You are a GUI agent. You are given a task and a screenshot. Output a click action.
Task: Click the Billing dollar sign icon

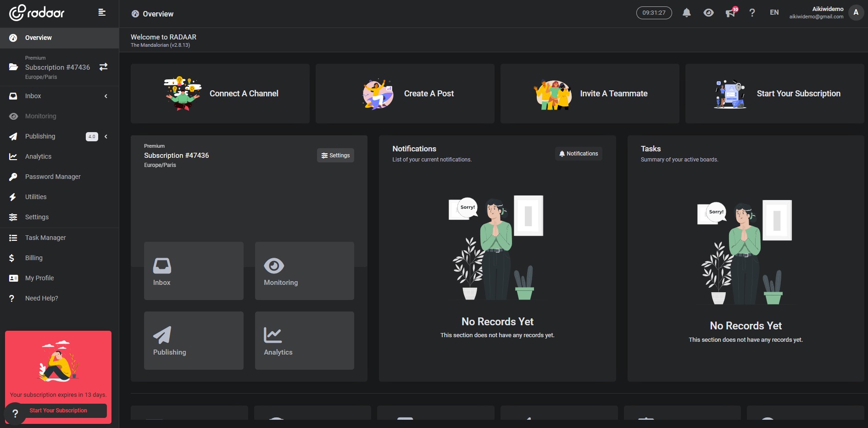click(x=11, y=258)
